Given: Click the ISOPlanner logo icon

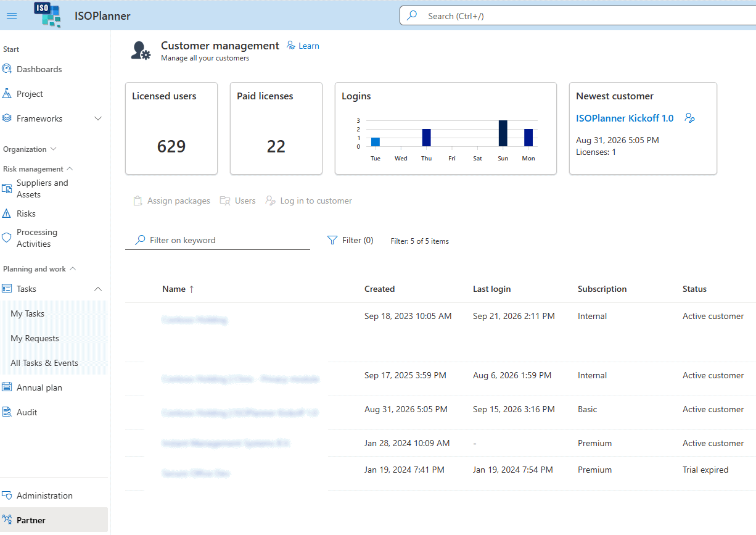Looking at the screenshot, I should point(47,15).
